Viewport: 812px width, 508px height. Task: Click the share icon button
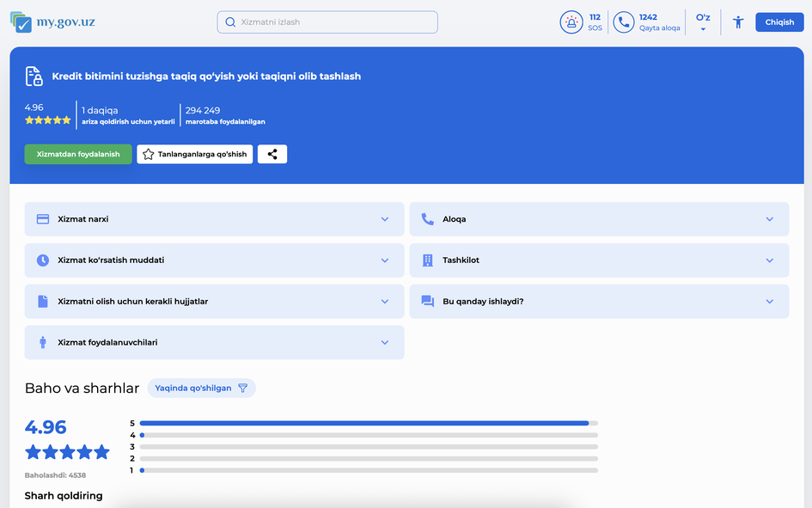click(272, 155)
